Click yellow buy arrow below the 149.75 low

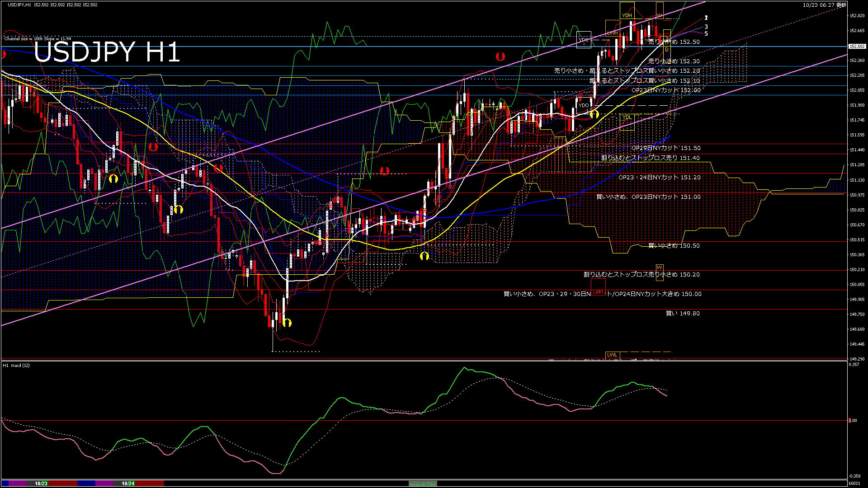click(x=287, y=323)
